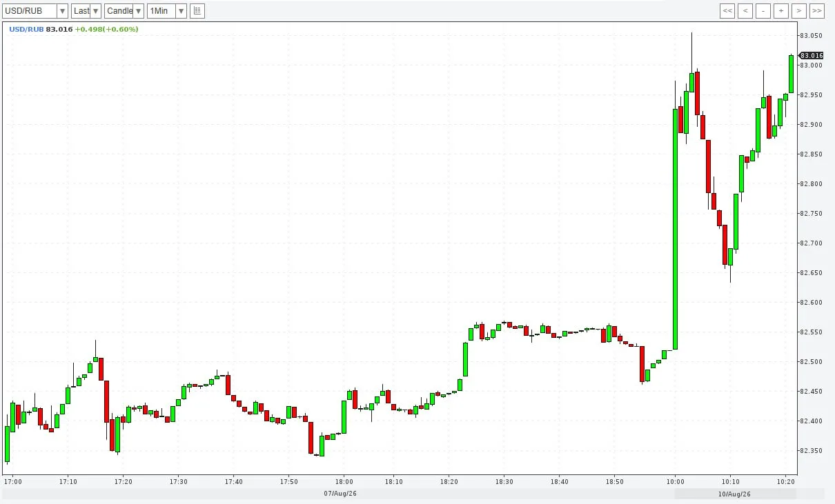Jump to the earliest data with <<
835x504 pixels.
coord(727,11)
